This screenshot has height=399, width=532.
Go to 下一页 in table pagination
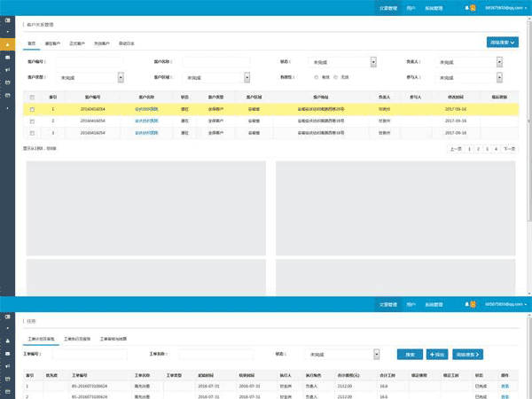click(x=509, y=149)
